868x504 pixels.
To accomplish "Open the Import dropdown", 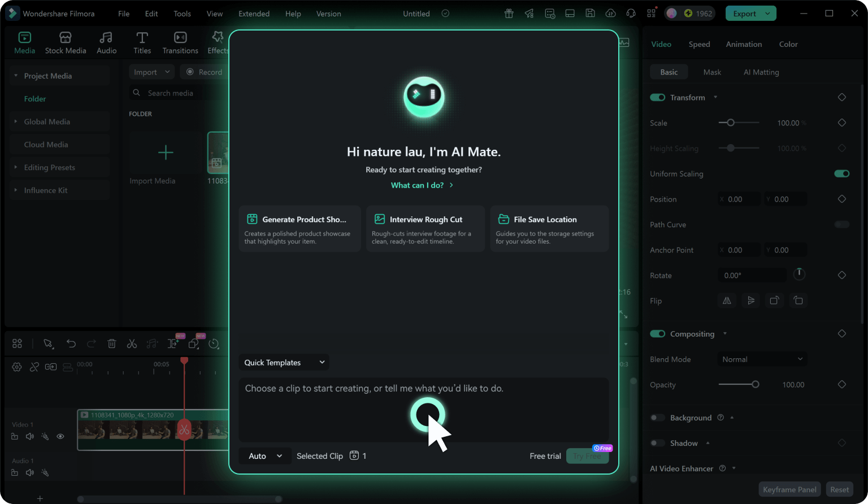I will (151, 72).
